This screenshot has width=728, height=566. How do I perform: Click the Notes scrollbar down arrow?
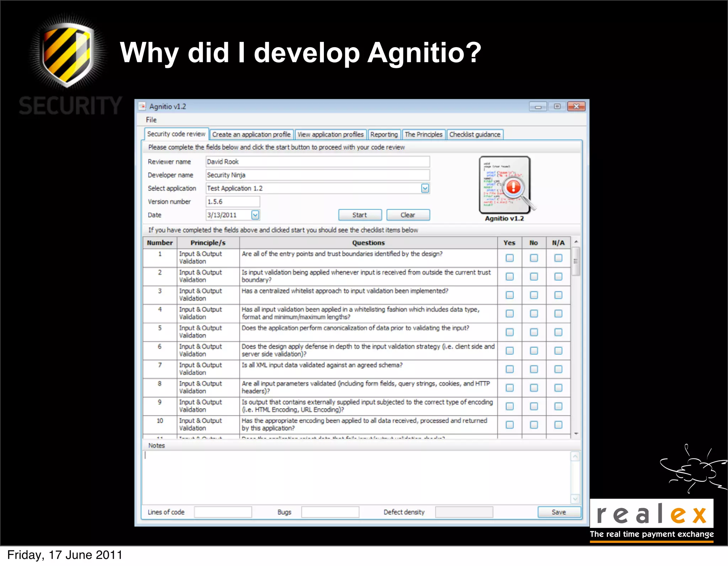pos(575,499)
